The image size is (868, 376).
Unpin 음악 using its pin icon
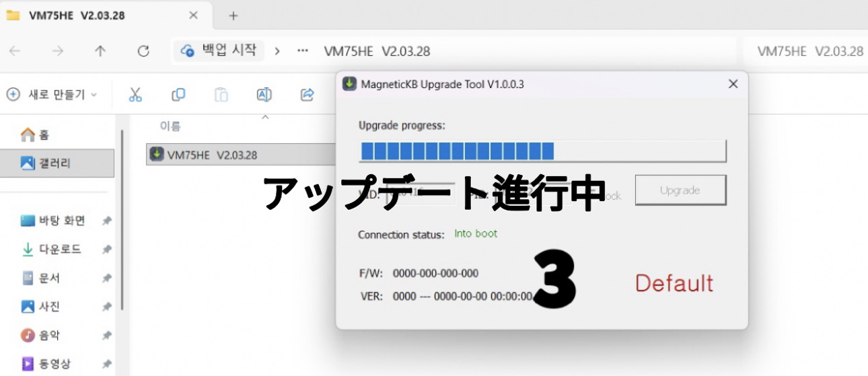click(x=106, y=336)
